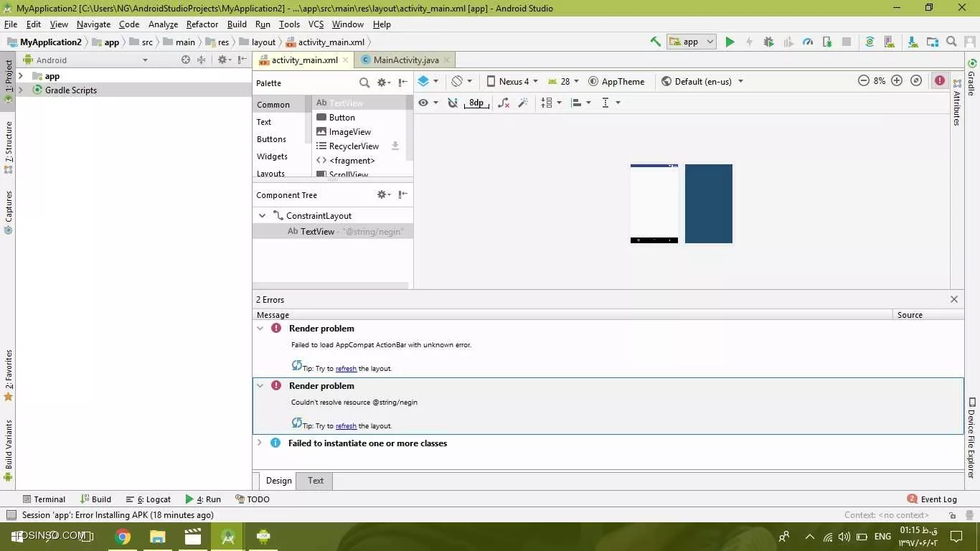Open the VCS menu

coord(316,24)
